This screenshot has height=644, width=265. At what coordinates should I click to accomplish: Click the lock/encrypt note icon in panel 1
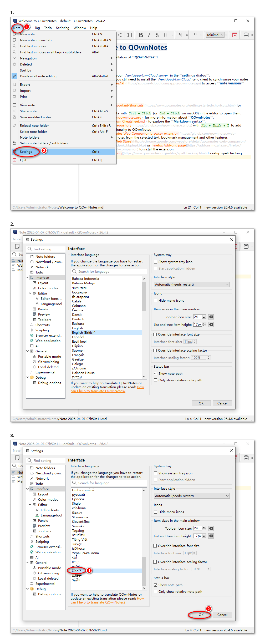pyautogui.click(x=195, y=35)
